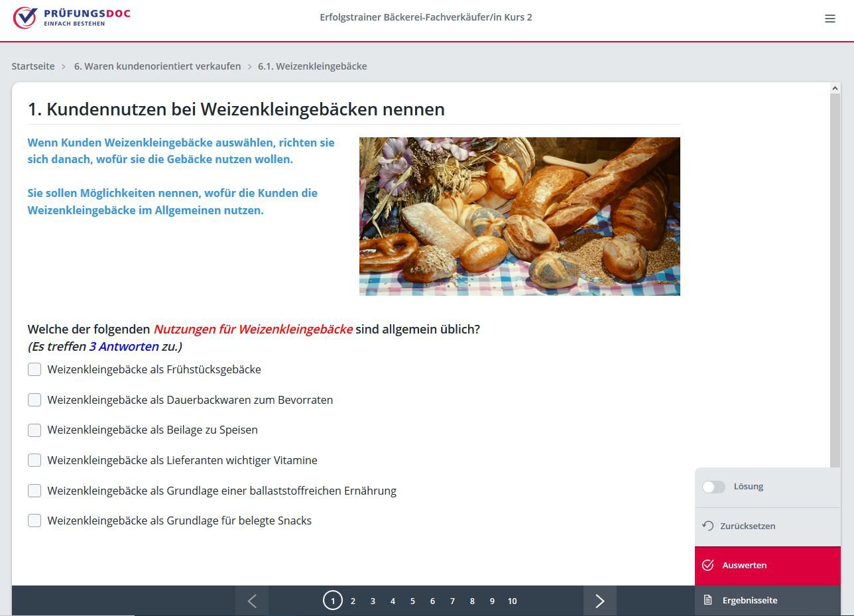This screenshot has width=854, height=616.
Task: Select 'Dauerbackwaren zum Bevorraten' checkbox
Action: [x=34, y=400]
